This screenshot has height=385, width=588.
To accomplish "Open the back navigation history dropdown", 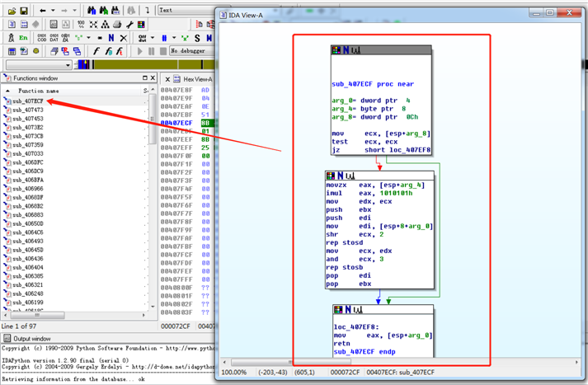I will pyautogui.click(x=53, y=11).
